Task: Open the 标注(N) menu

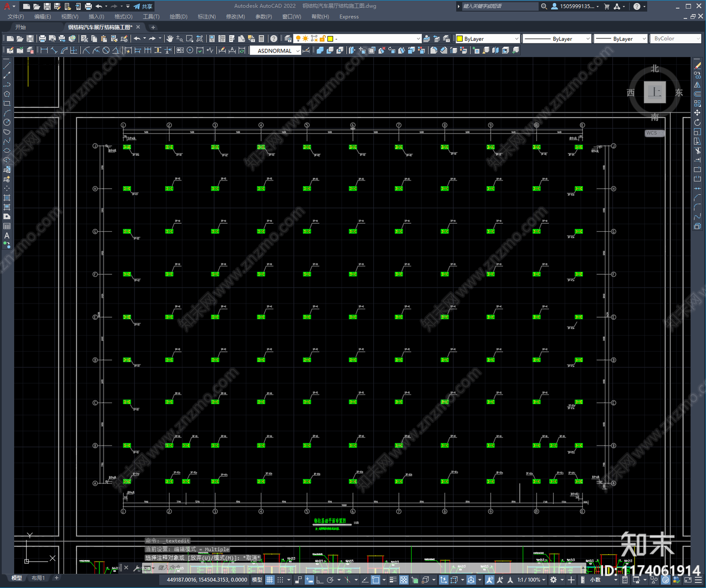Action: [207, 17]
